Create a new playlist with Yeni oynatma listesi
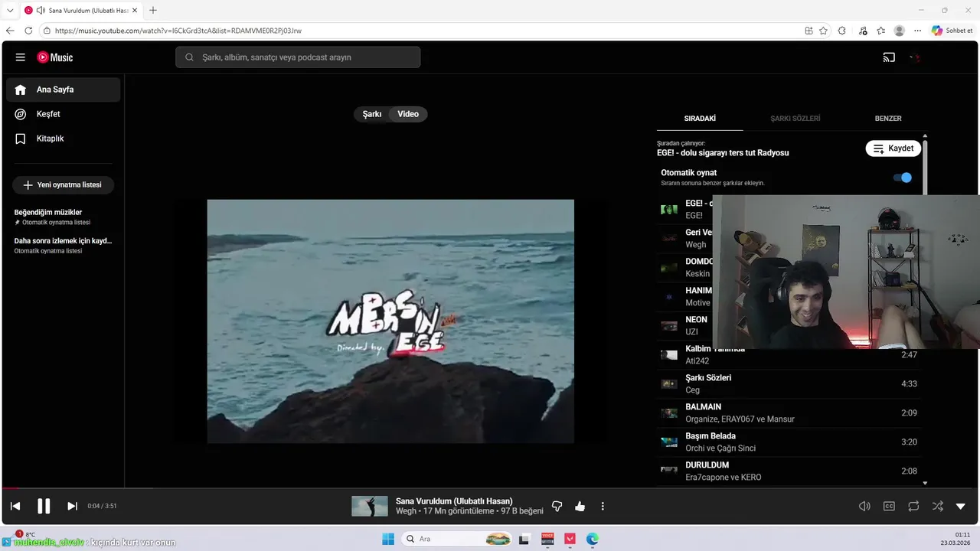The width and height of the screenshot is (980, 551). click(x=63, y=185)
